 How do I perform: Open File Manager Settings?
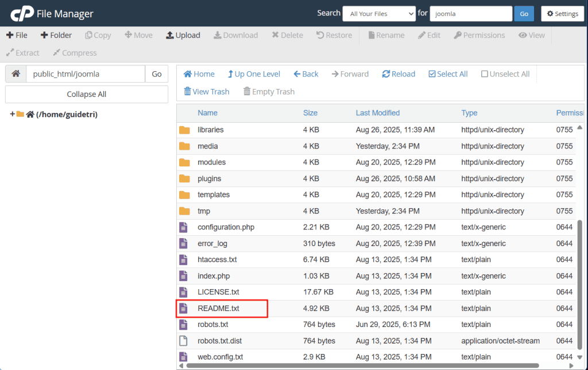point(562,13)
